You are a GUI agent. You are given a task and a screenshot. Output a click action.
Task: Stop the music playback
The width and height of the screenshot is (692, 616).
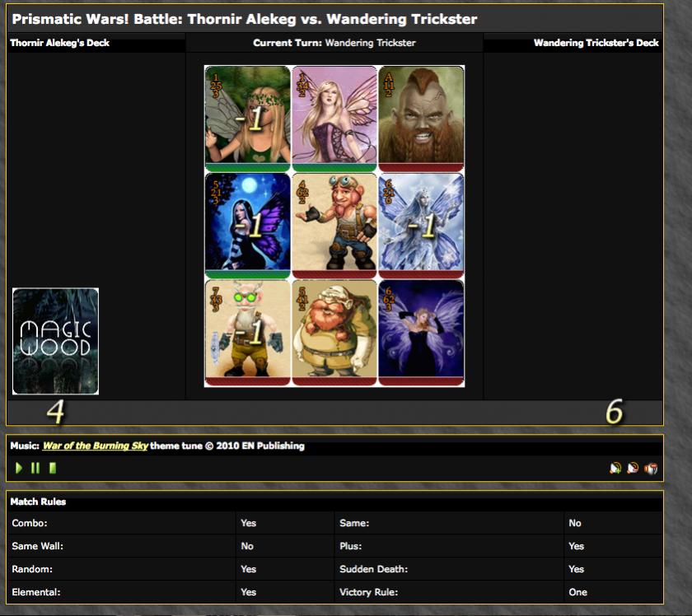click(53, 468)
